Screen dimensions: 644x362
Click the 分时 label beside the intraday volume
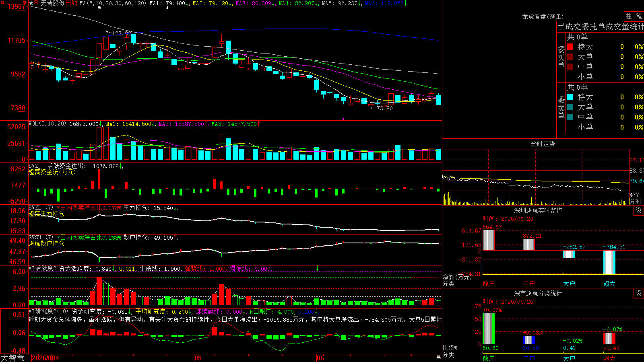coord(636,202)
